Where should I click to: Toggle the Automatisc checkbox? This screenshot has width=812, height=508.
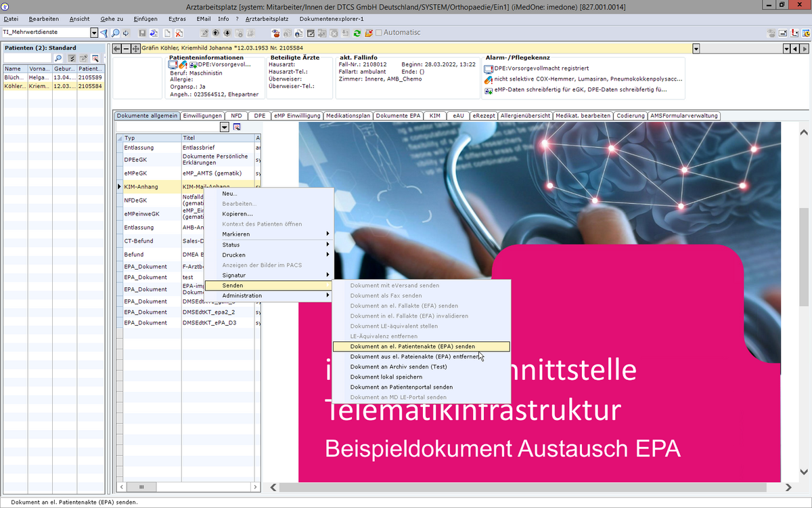click(379, 33)
